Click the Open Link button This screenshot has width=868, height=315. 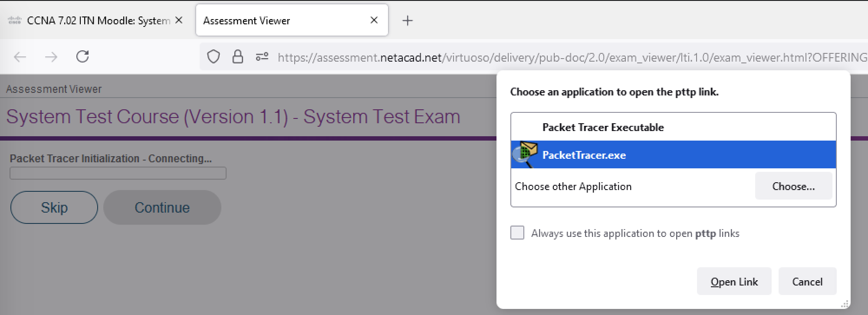pos(734,282)
